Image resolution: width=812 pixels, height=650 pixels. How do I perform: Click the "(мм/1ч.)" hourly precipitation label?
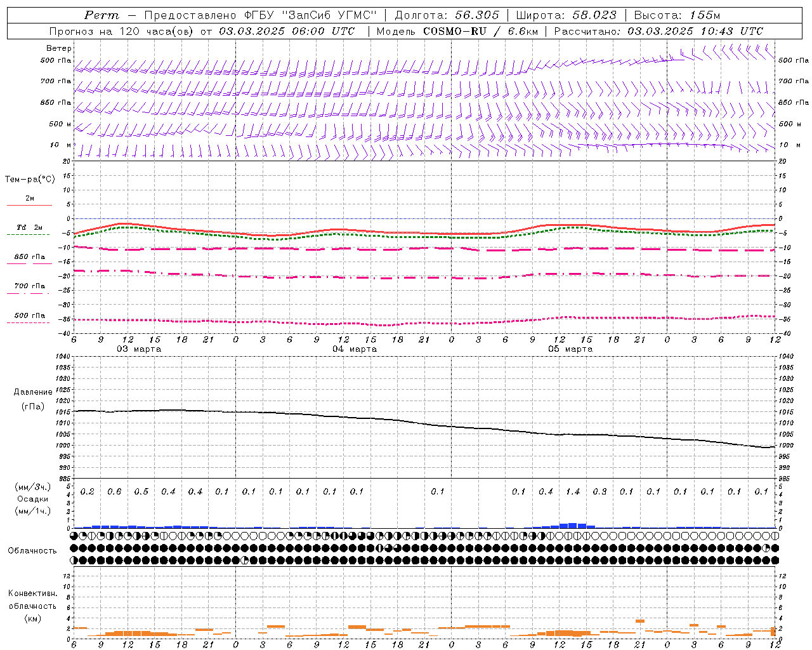click(x=33, y=511)
